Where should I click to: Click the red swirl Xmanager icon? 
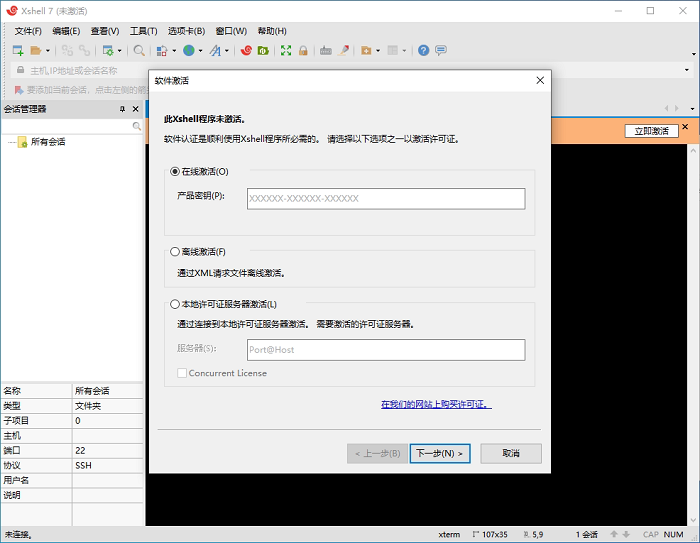point(246,50)
